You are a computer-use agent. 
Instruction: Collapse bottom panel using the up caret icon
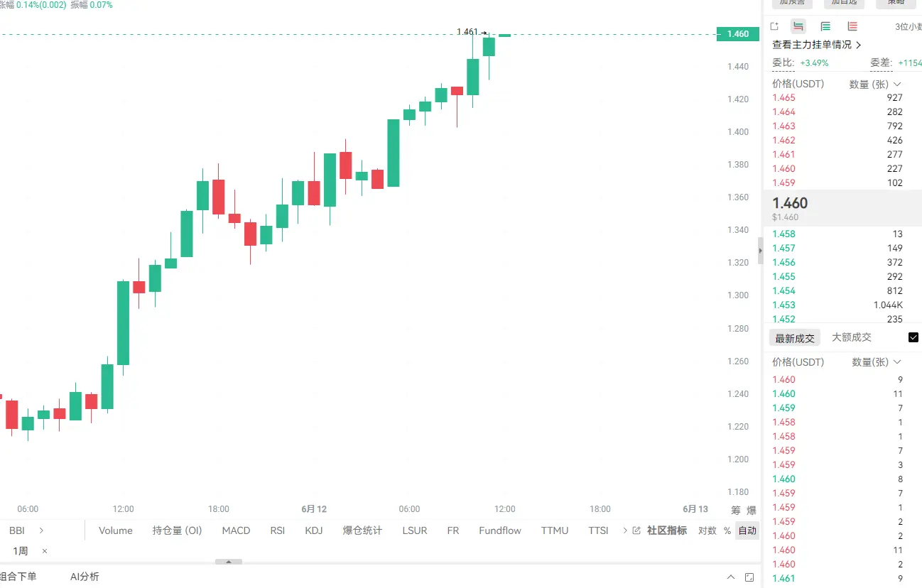[x=731, y=577]
